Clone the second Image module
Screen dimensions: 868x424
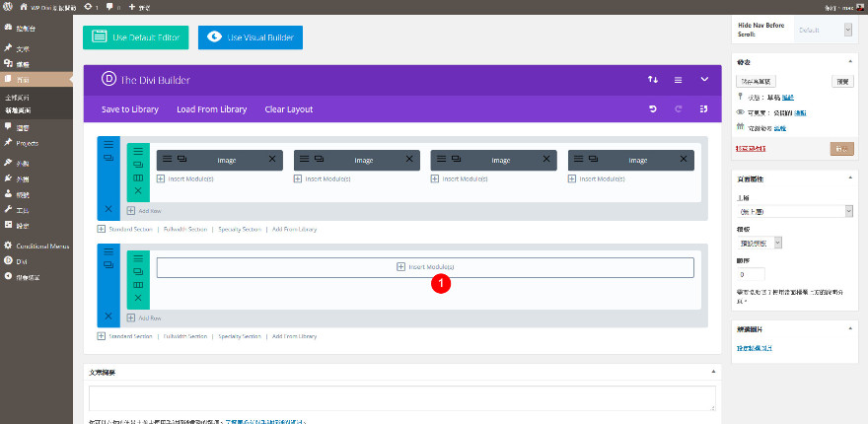pyautogui.click(x=319, y=160)
